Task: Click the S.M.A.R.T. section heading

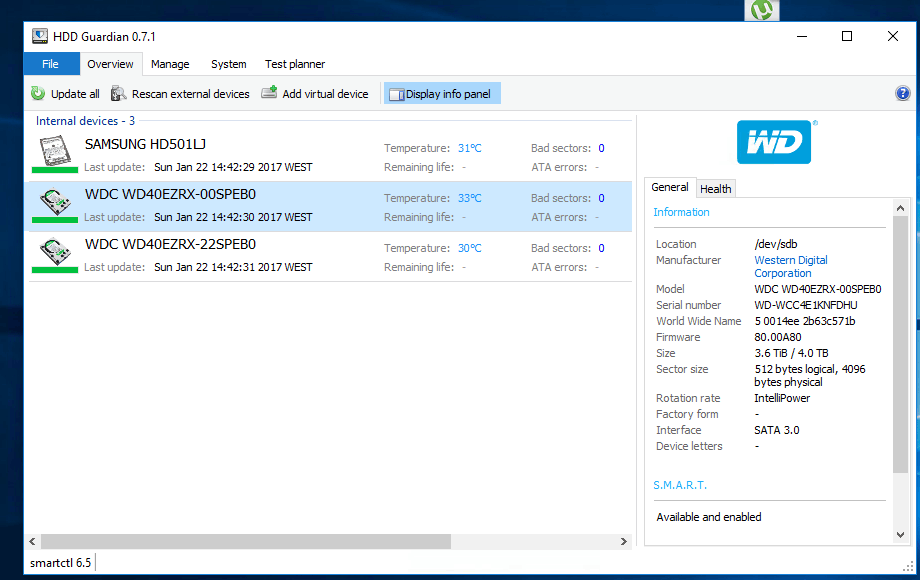Action: coord(680,485)
